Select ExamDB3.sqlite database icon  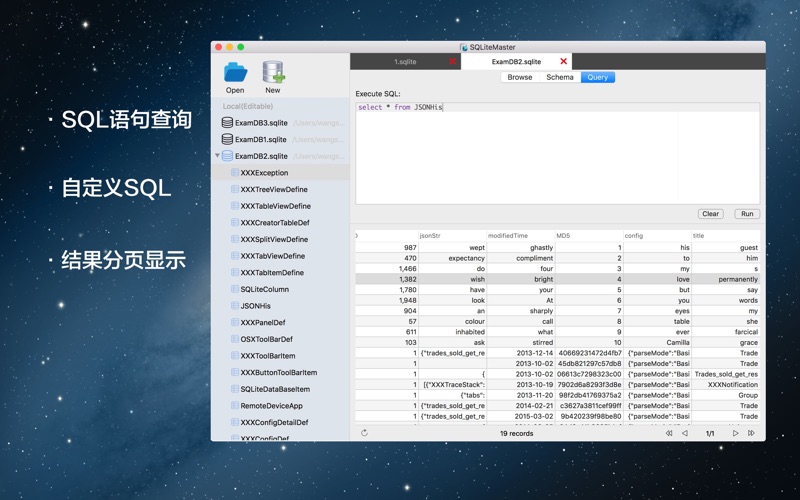click(x=227, y=122)
